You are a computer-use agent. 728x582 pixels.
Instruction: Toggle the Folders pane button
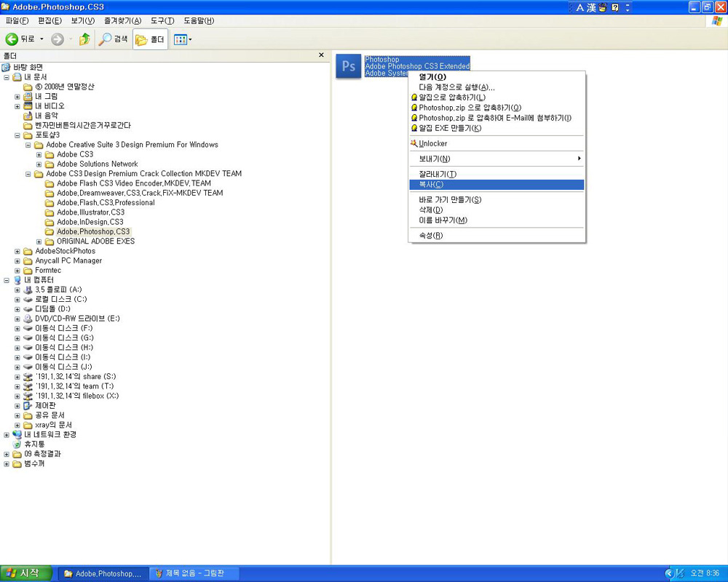(150, 39)
